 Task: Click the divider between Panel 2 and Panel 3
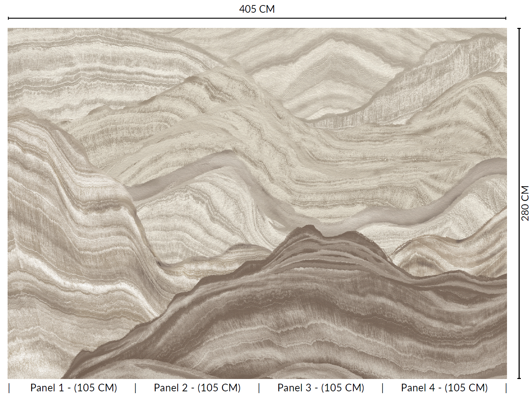coord(259,388)
